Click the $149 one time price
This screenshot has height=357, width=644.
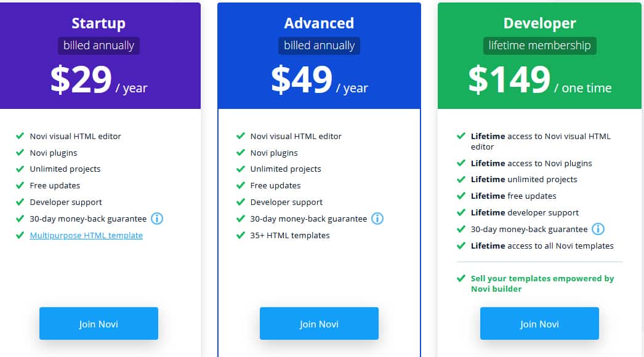[540, 79]
